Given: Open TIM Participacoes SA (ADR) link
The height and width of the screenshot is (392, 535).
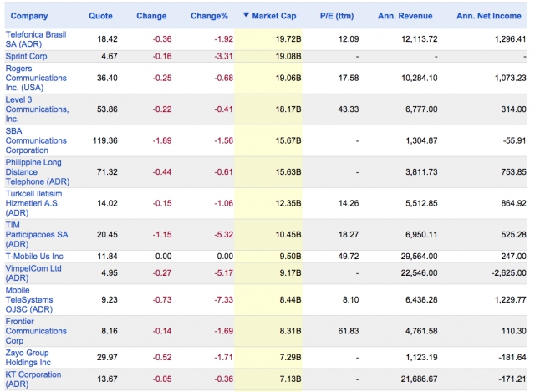Looking at the screenshot, I should 37,234.
